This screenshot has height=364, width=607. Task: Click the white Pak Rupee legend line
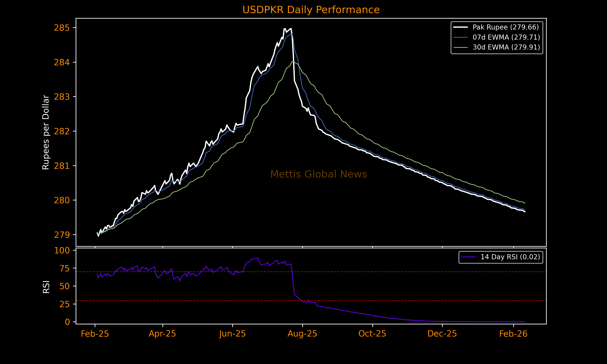460,27
